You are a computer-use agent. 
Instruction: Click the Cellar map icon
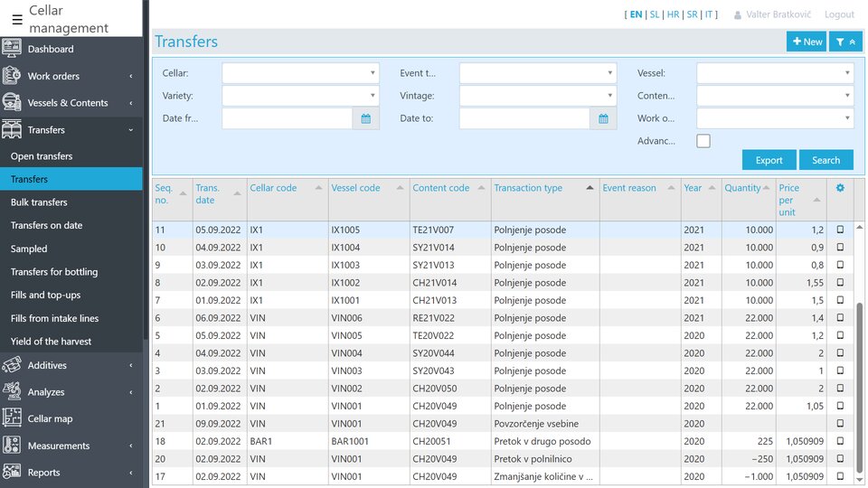pyautogui.click(x=12, y=418)
